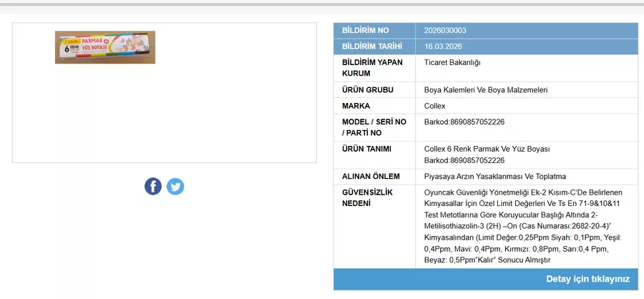Click 'Boya Kalemleri Ve Boya Malzemeleri' text

pyautogui.click(x=486, y=90)
